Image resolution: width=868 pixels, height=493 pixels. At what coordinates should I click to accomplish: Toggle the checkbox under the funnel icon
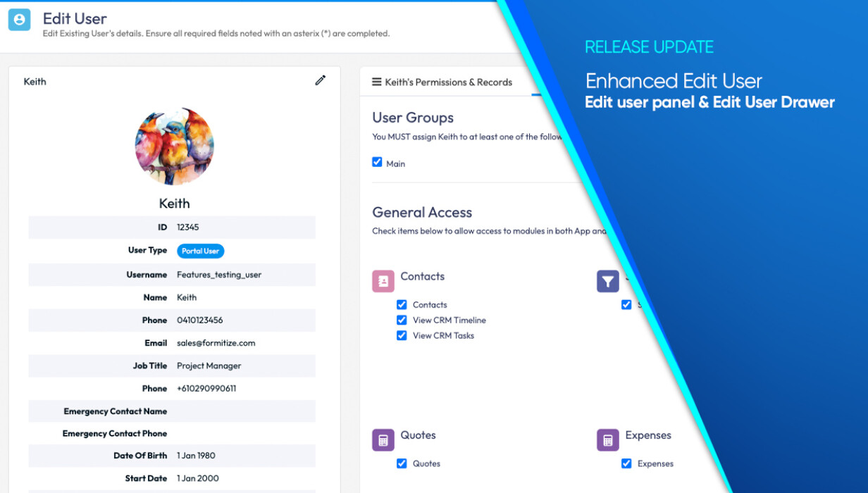click(x=626, y=305)
